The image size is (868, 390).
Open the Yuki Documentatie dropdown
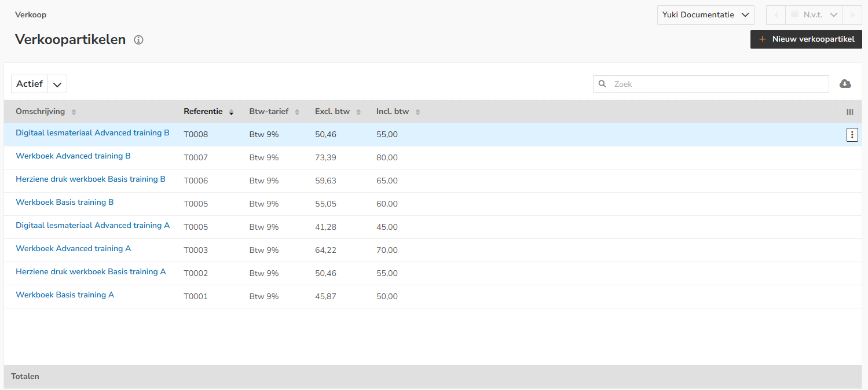pos(705,15)
